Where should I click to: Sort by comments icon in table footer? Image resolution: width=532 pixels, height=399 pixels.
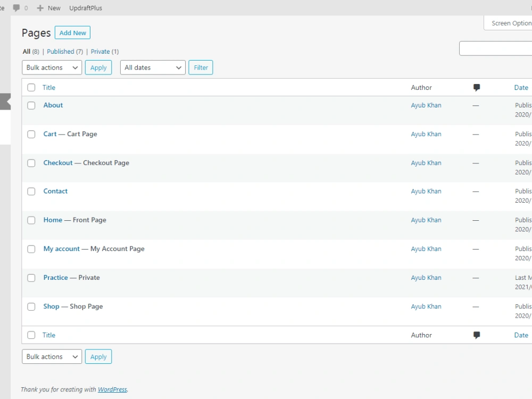click(x=476, y=335)
